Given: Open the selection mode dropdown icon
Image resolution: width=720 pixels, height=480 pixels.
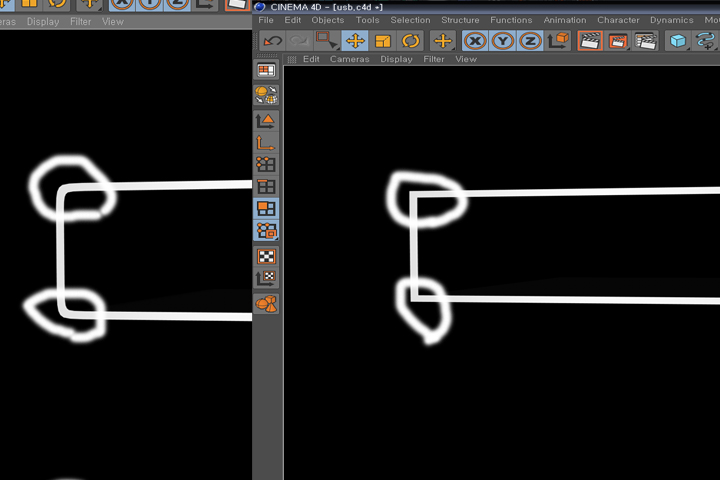Looking at the screenshot, I should click(266, 231).
